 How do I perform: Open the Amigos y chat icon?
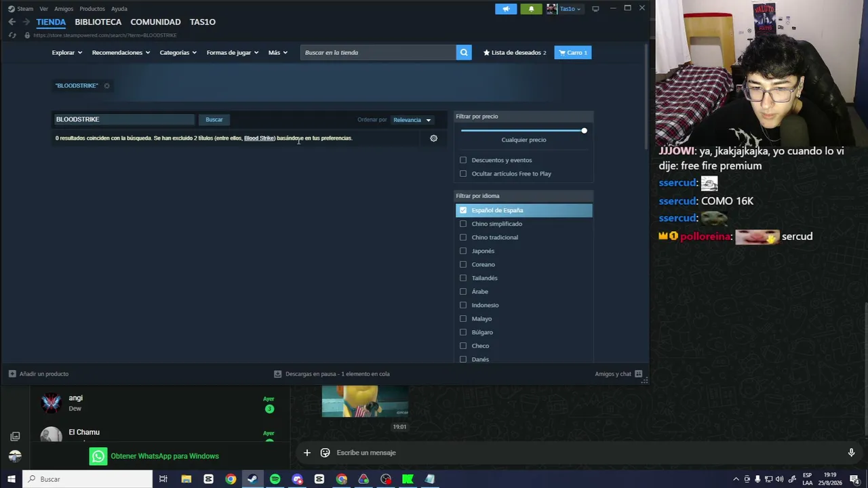coord(639,373)
